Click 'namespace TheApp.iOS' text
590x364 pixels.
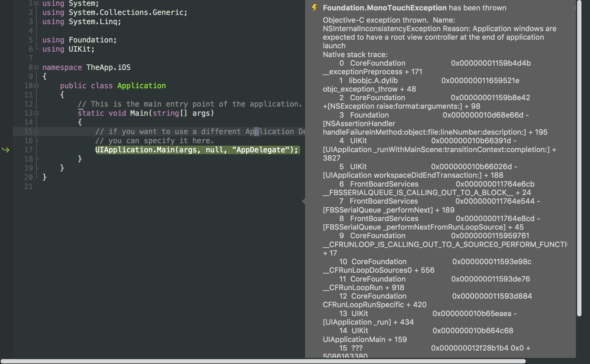point(87,67)
